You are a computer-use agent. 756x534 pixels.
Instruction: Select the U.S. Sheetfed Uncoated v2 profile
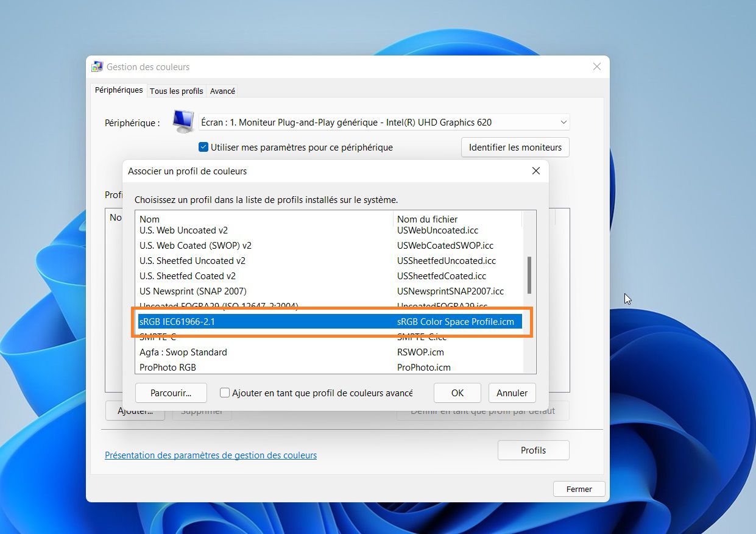pos(193,261)
